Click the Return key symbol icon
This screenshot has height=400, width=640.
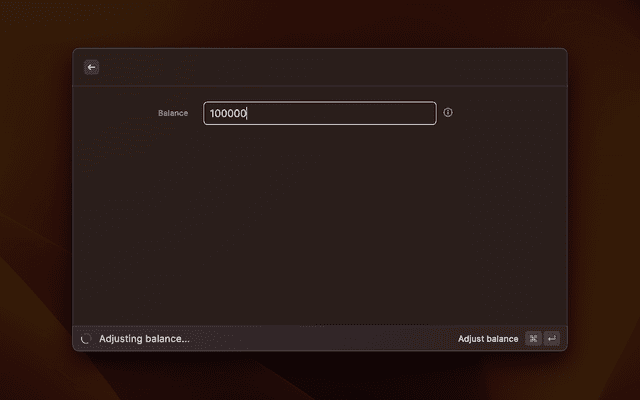click(551, 339)
